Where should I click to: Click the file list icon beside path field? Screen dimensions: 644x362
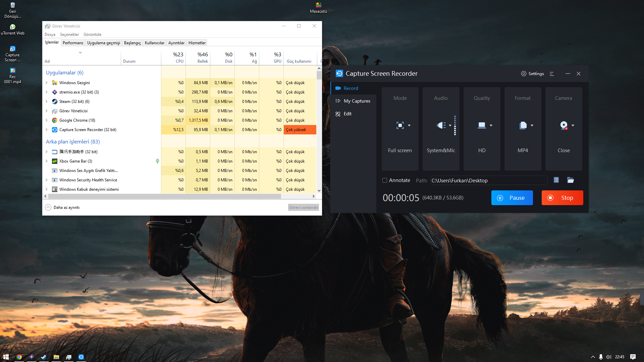(x=556, y=180)
